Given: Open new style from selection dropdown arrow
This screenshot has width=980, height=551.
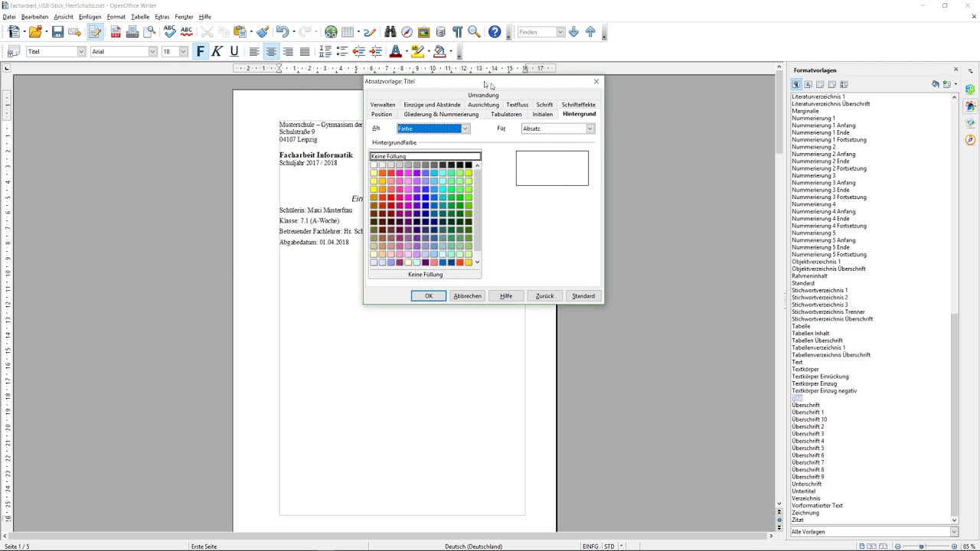Looking at the screenshot, I should [x=955, y=84].
